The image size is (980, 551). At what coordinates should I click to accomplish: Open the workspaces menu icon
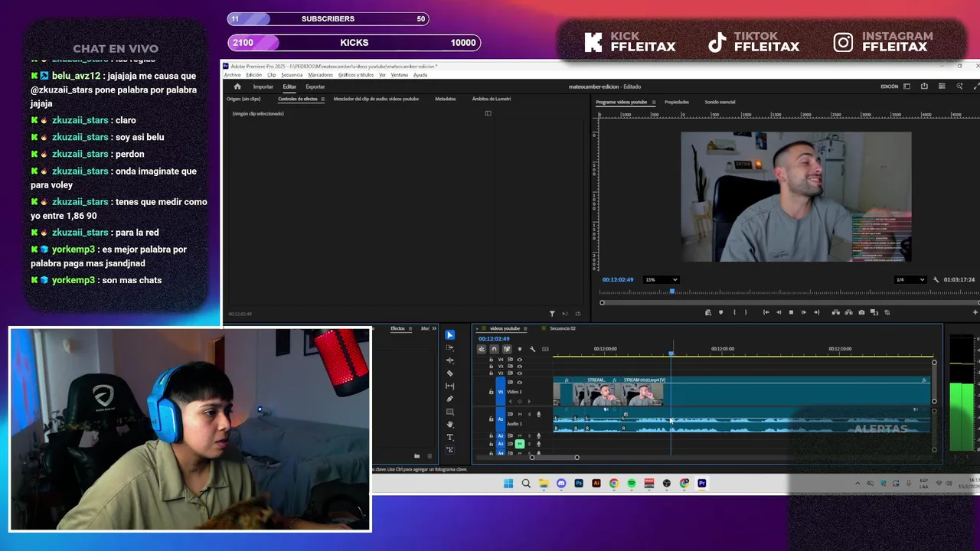point(906,86)
